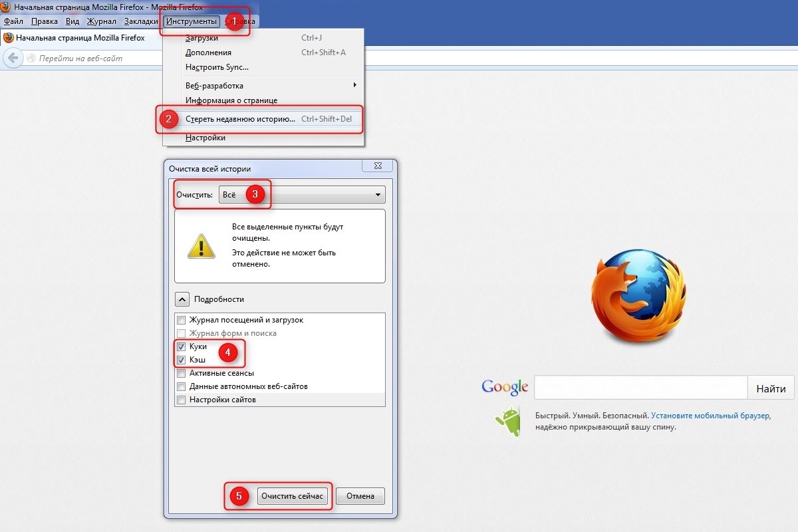Click the yellow warning triangle icon
The height and width of the screenshot is (532, 798).
coord(201,245)
